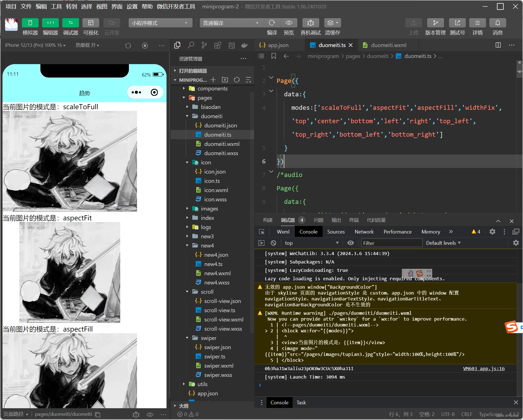Open project details button
This screenshot has width=523, height=420.
[478, 23]
